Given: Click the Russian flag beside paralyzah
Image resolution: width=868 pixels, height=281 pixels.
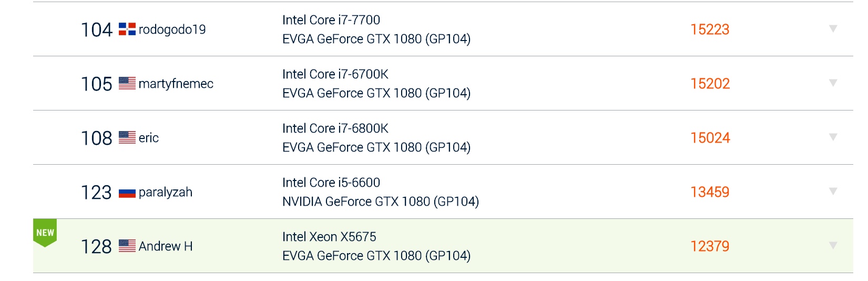Looking at the screenshot, I should pyautogui.click(x=127, y=193).
